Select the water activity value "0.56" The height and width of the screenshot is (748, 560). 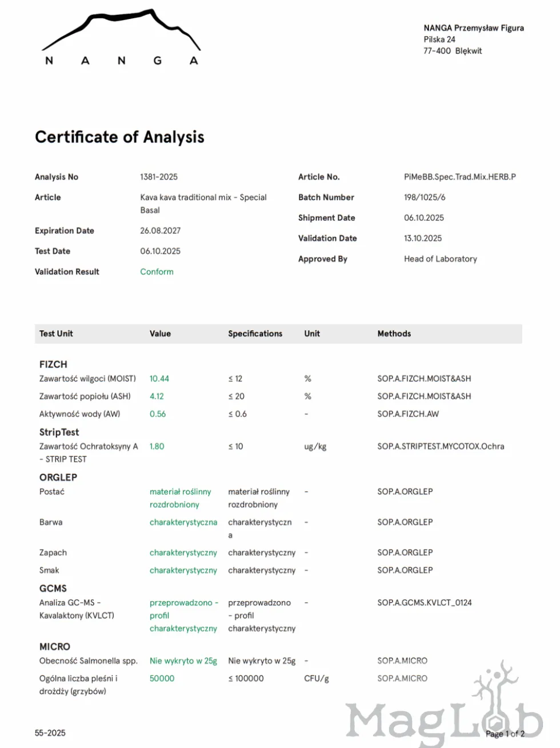coord(158,414)
